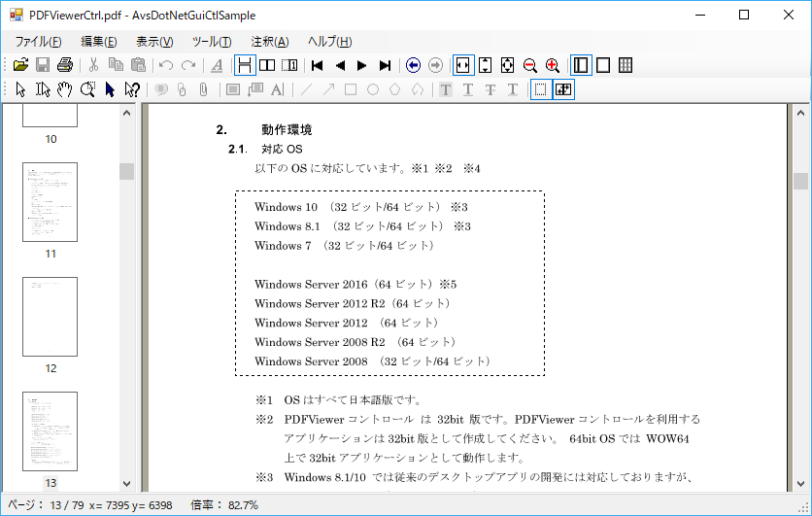Select the polygon drawing tool
The width and height of the screenshot is (812, 516).
pyautogui.click(x=395, y=89)
